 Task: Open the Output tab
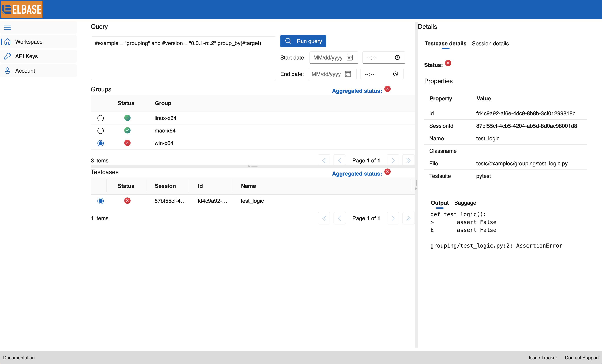[440, 203]
